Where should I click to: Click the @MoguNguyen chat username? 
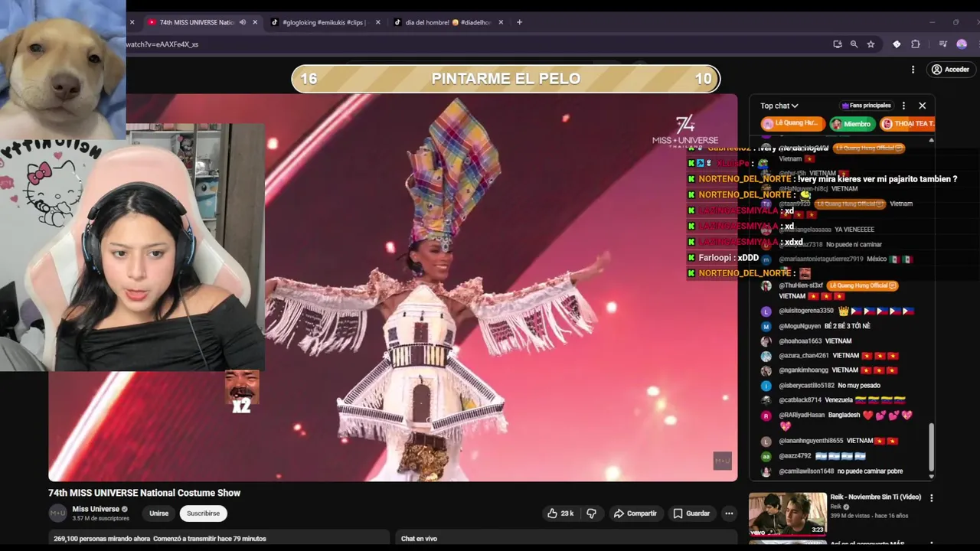pos(799,326)
